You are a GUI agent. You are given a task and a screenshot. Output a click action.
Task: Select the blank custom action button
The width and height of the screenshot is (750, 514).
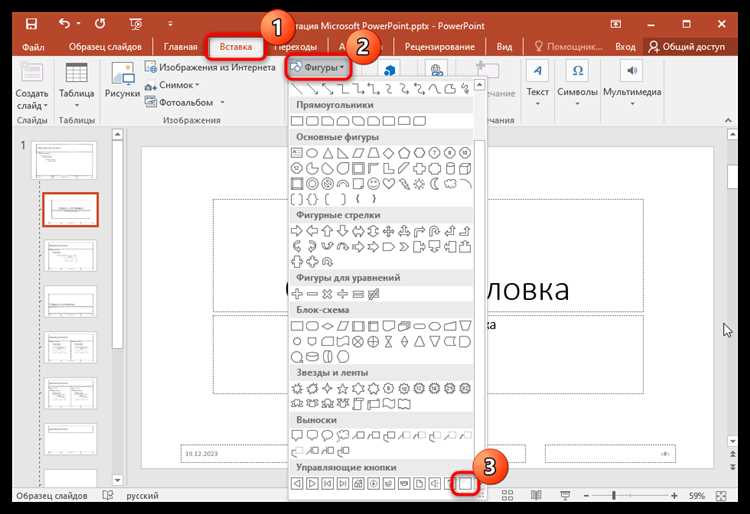[465, 484]
